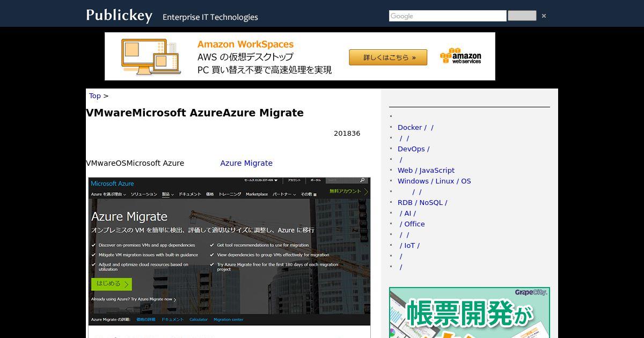The image size is (644, 338).
Task: Click the gray search submit button
Action: [x=522, y=16]
